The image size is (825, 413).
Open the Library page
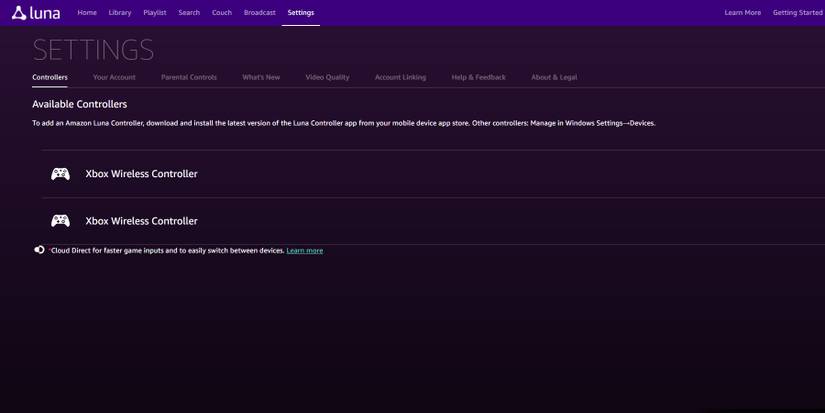(x=120, y=13)
